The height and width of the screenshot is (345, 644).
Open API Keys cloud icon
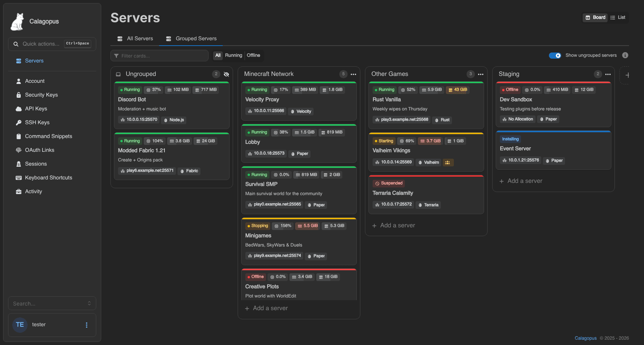[x=18, y=109]
